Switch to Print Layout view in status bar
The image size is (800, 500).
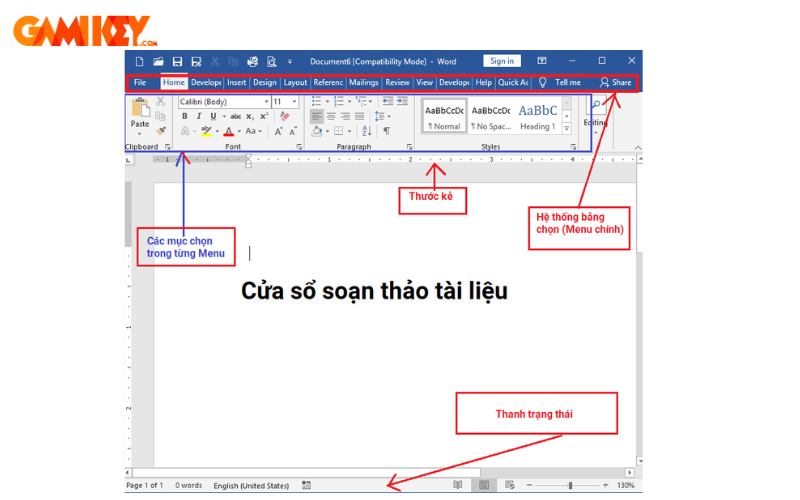484,485
